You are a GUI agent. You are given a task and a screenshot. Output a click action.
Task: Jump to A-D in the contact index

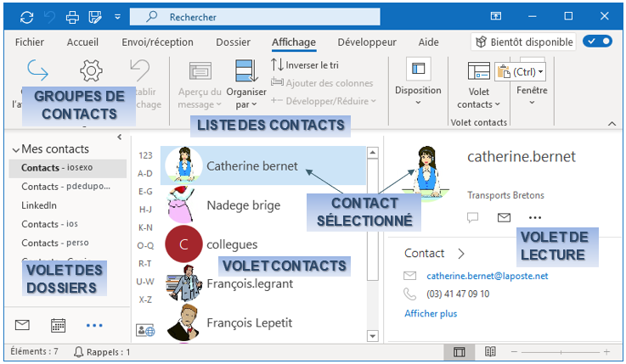[x=145, y=173]
